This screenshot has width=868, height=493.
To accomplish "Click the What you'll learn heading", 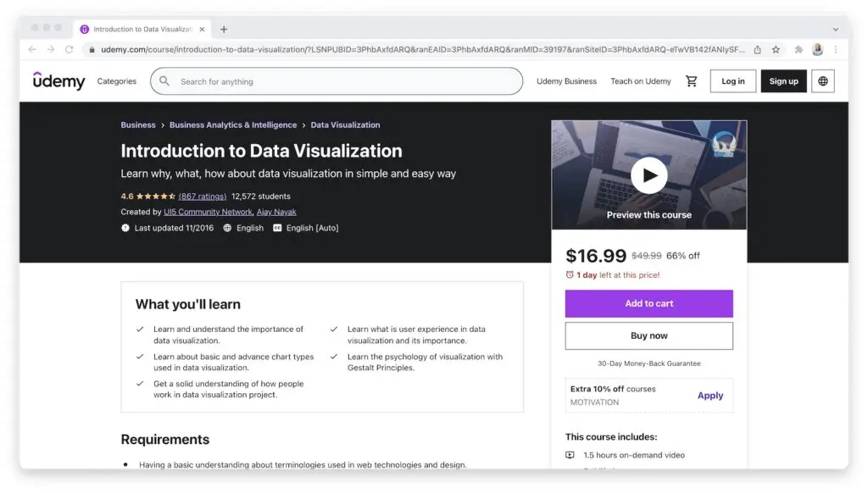I will click(187, 304).
